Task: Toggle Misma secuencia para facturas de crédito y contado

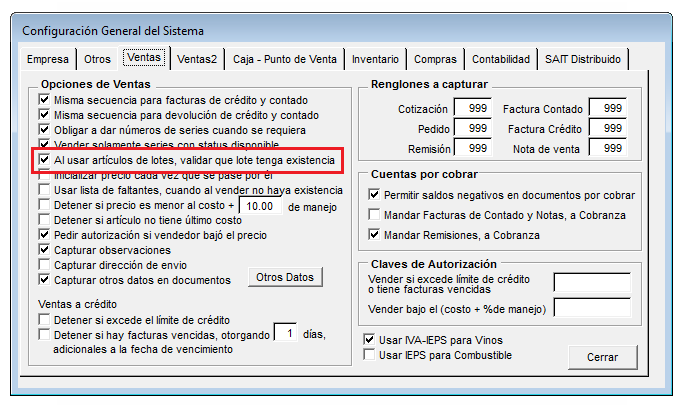Action: 44,100
